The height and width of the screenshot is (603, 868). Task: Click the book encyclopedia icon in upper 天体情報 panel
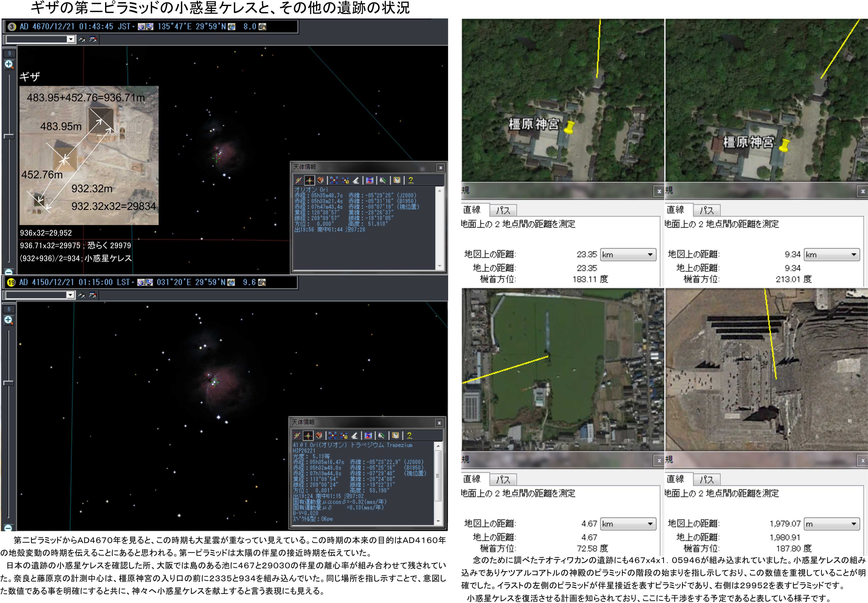320,180
